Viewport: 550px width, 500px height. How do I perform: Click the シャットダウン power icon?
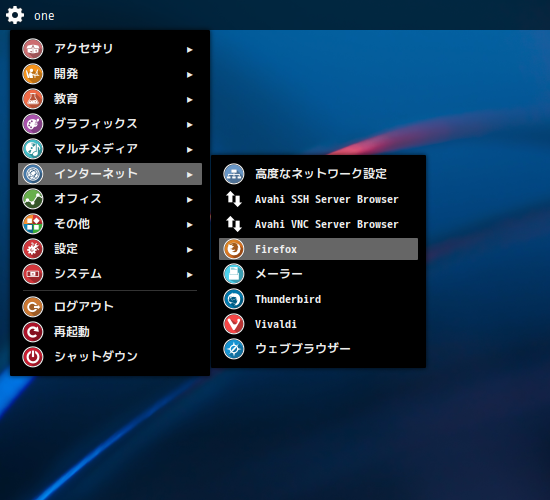pyautogui.click(x=33, y=357)
